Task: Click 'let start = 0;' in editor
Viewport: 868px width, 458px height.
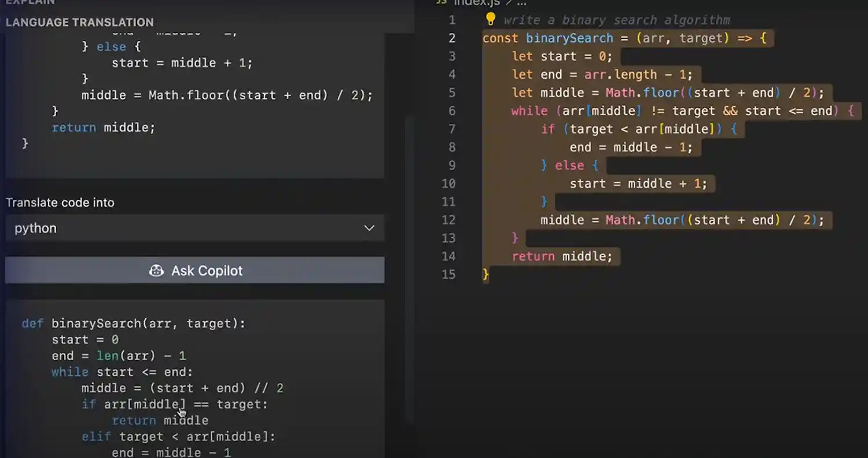Action: coord(562,56)
